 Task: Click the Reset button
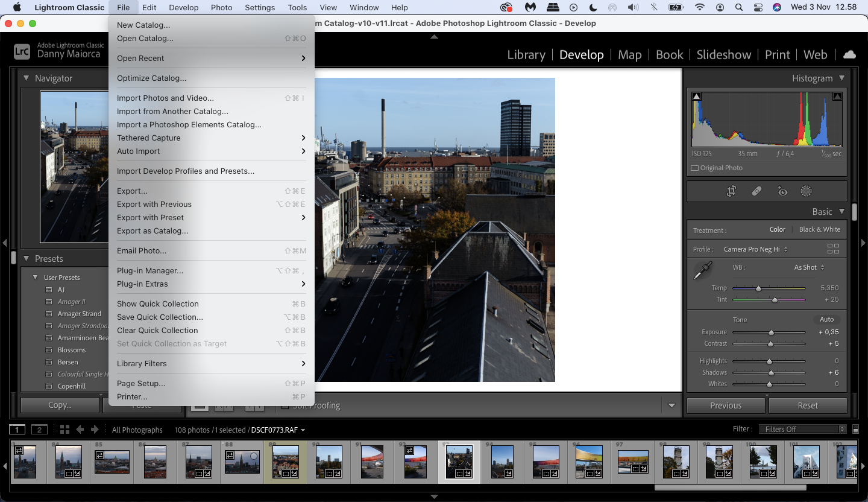click(808, 405)
